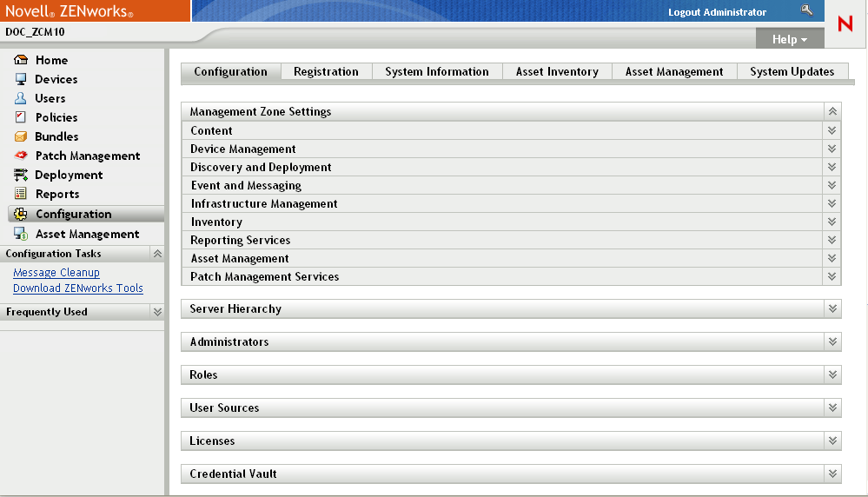
Task: Expand Discovery and Deployment chevron
Action: 832,167
